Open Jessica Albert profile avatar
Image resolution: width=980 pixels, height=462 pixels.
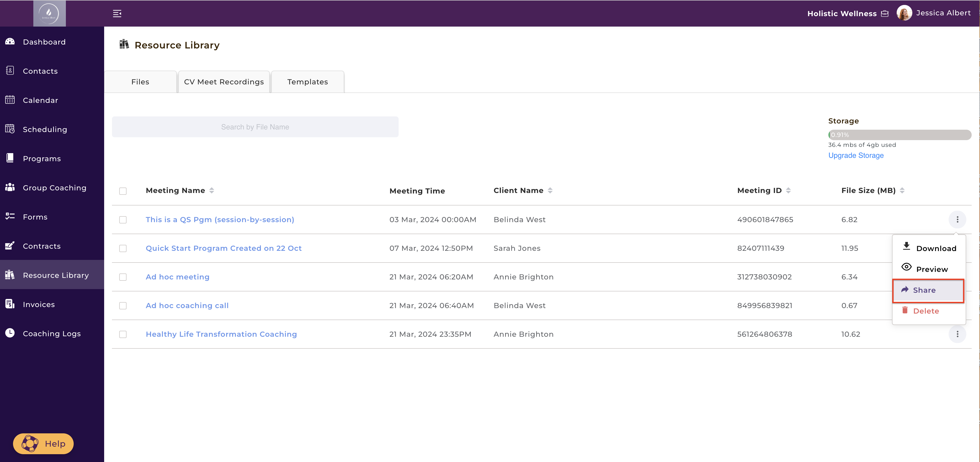tap(904, 13)
